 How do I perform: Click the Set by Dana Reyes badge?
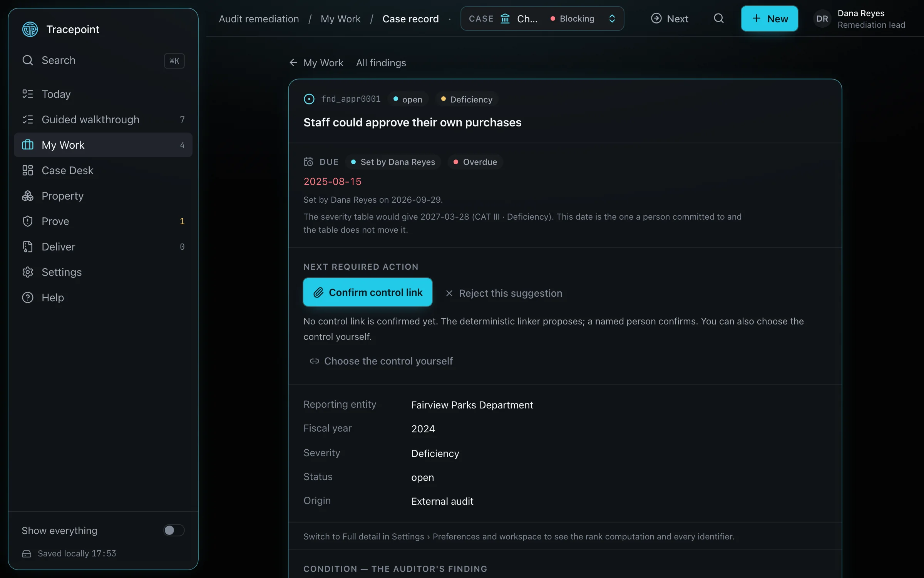click(x=393, y=162)
